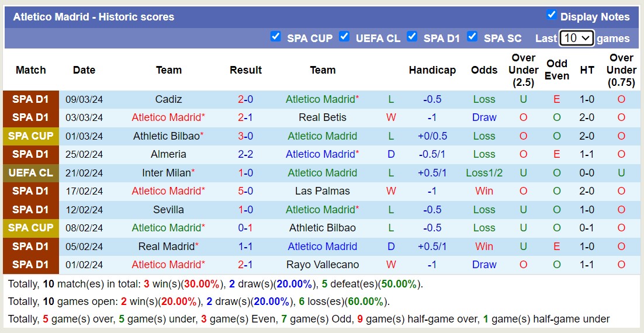Click the Almeria team link
644x333 pixels.
click(x=168, y=154)
